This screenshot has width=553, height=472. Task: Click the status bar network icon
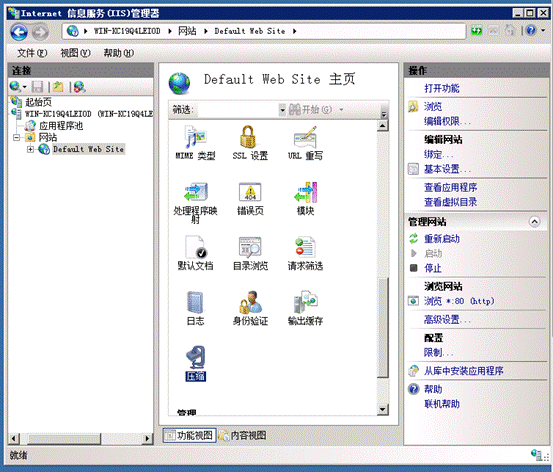[537, 455]
